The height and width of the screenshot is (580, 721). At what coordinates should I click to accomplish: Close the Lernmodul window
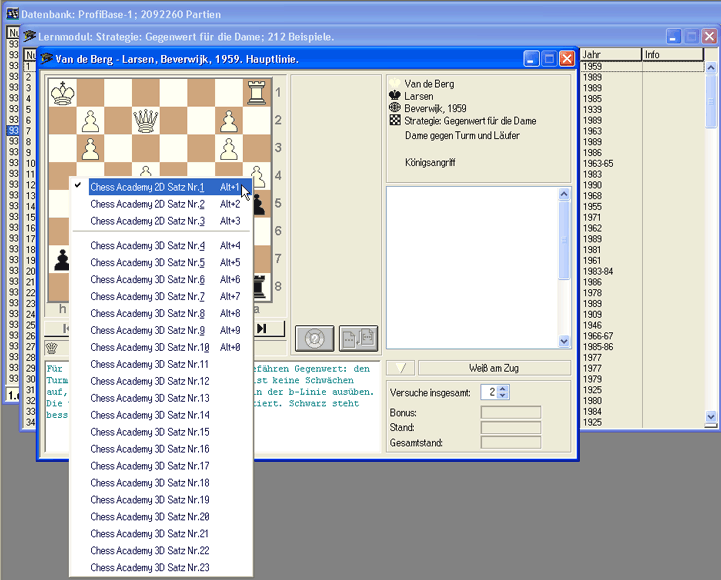[x=710, y=36]
